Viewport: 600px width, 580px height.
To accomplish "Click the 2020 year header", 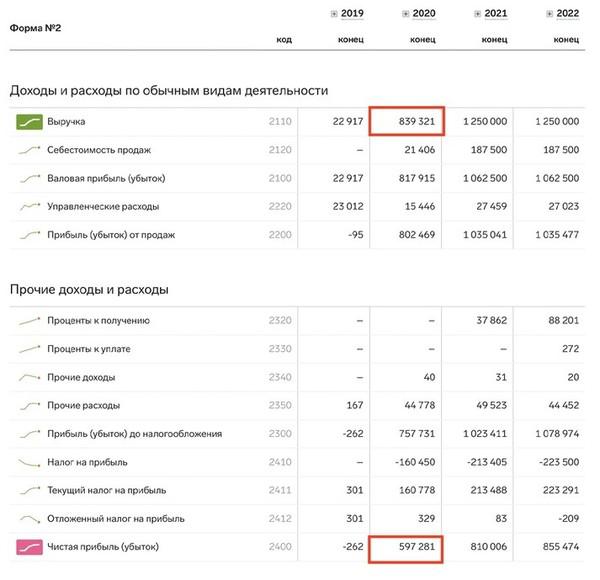I will click(424, 13).
